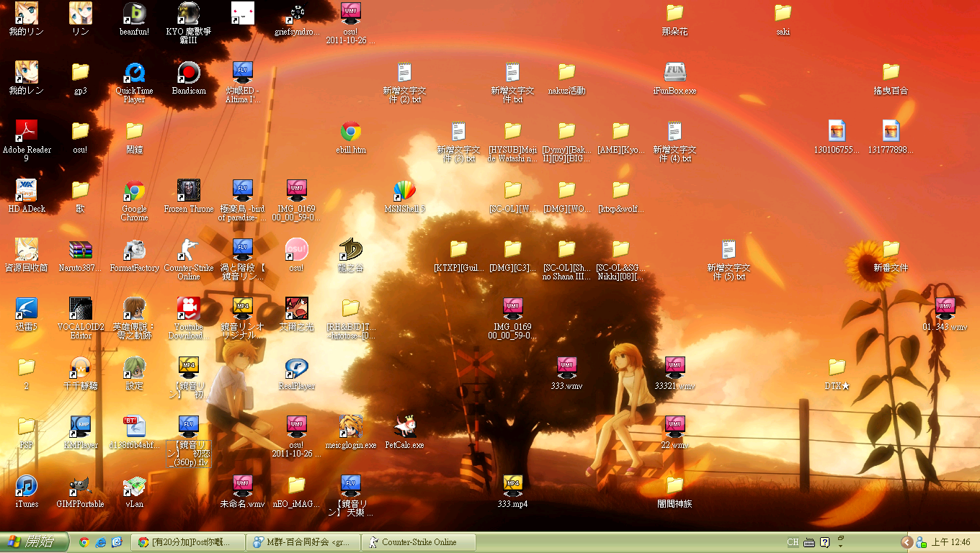Launch QuickTime Player shortcut
Screen dimensions: 980x553
[134, 72]
